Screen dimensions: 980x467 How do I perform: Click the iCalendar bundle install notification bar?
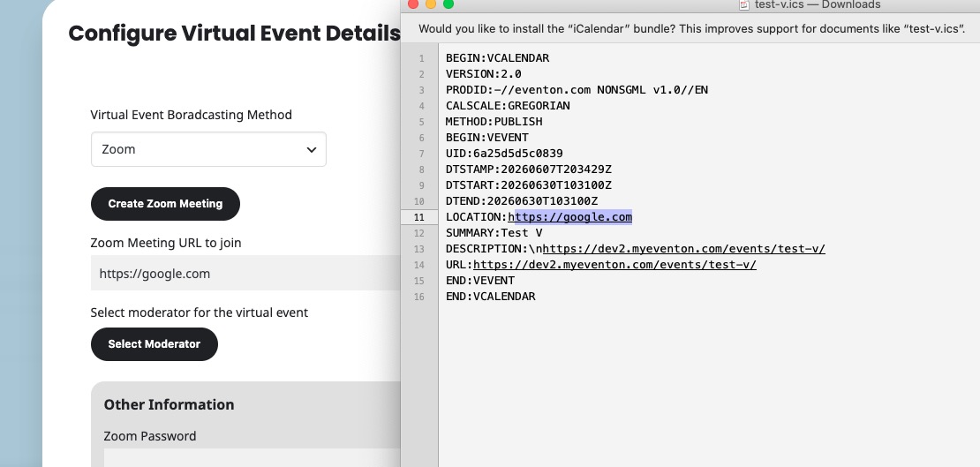(690, 29)
